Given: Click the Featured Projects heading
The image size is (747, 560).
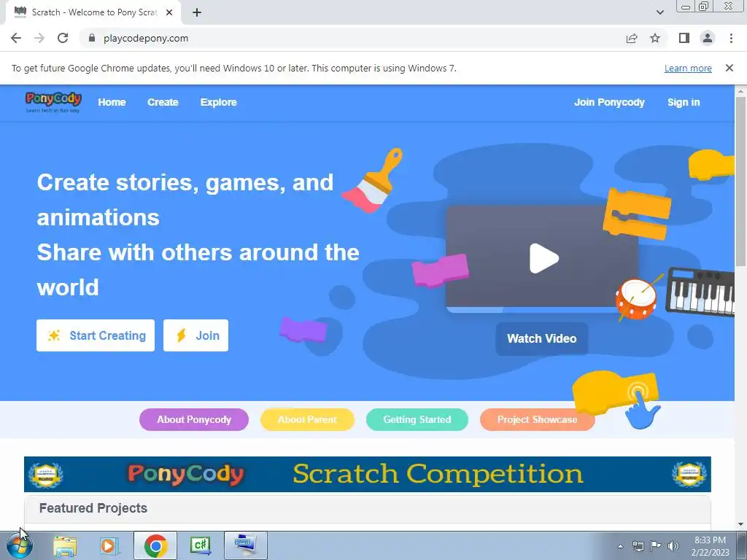Looking at the screenshot, I should pos(93,508).
